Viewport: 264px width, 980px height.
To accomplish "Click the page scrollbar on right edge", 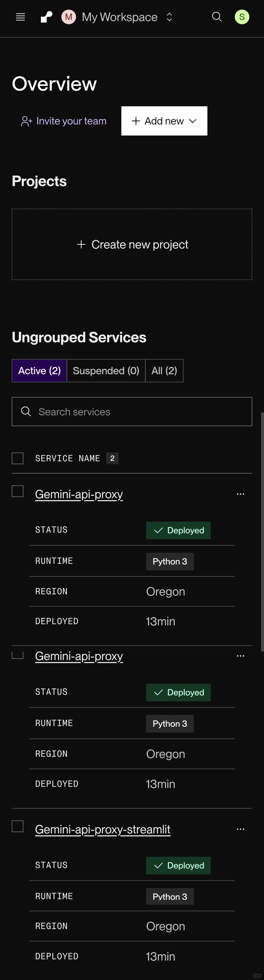I will point(262,533).
